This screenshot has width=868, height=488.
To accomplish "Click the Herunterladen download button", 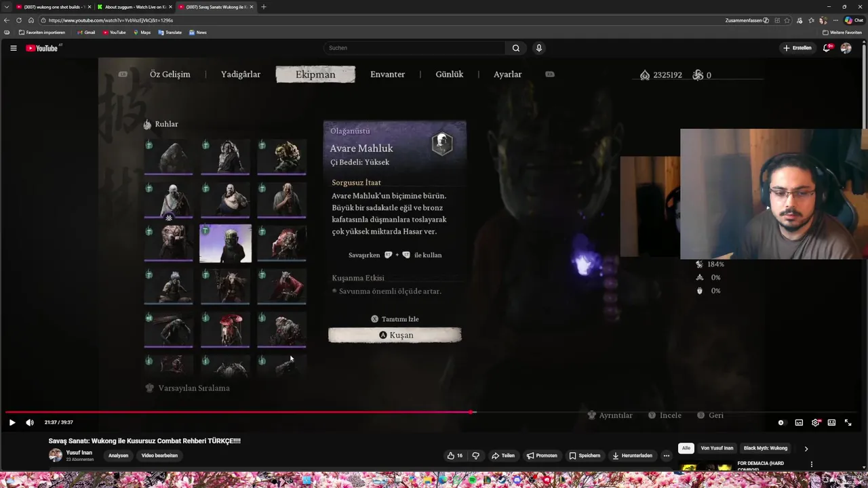I will 632,455.
